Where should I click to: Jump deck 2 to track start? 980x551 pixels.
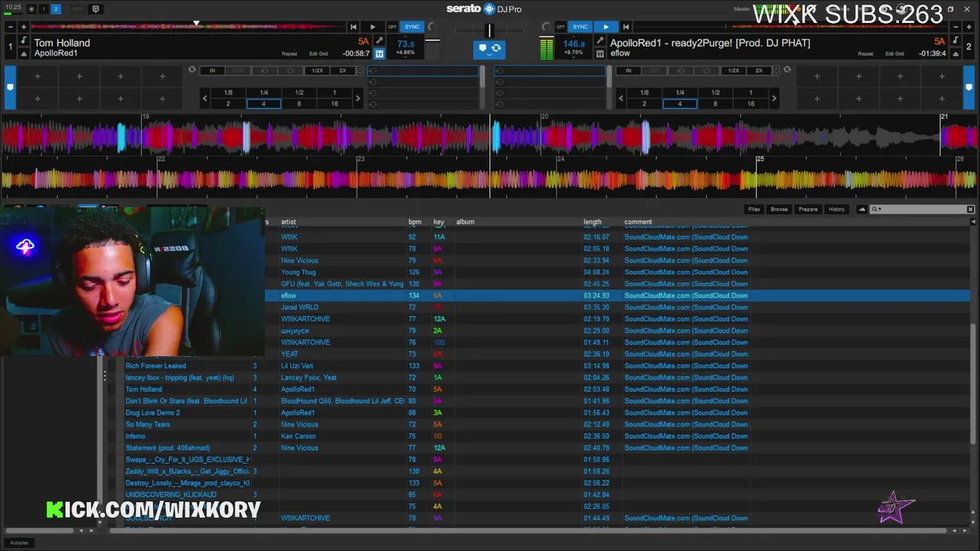626,27
